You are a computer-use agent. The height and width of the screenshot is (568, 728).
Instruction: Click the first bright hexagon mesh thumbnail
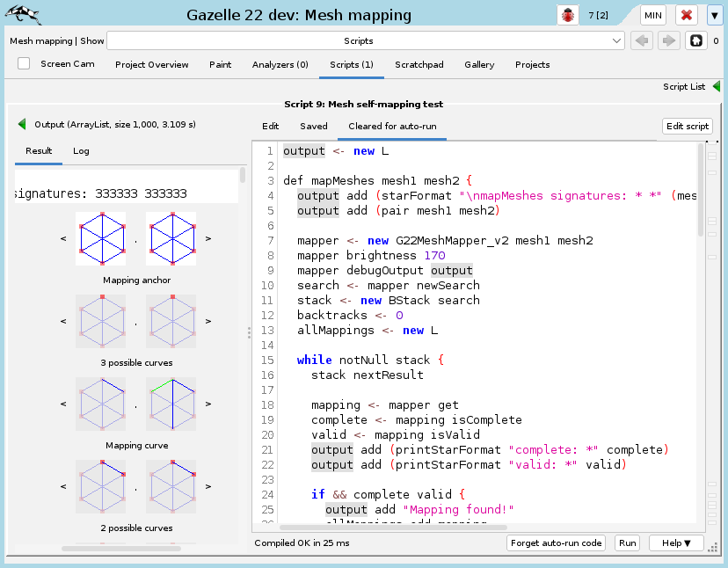[100, 237]
